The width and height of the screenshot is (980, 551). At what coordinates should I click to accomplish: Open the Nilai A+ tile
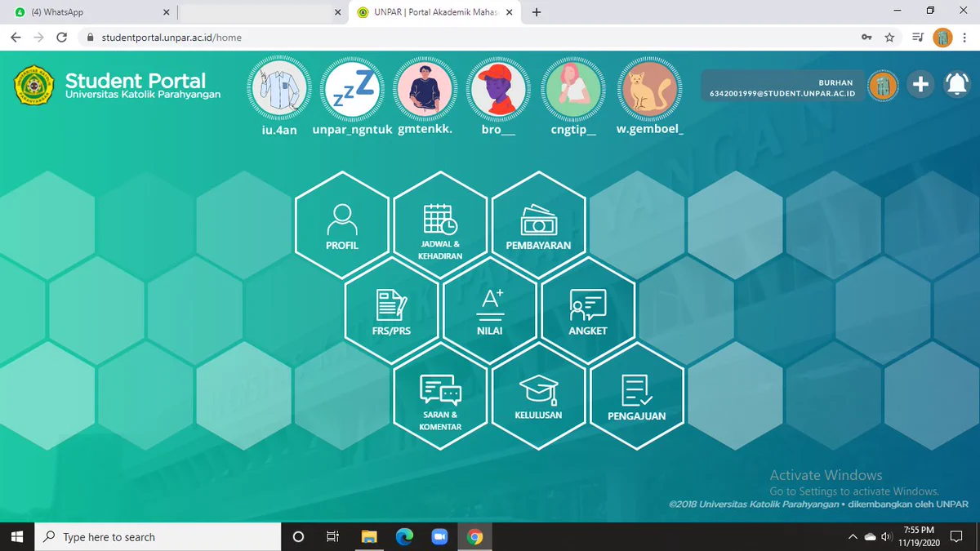[489, 310]
